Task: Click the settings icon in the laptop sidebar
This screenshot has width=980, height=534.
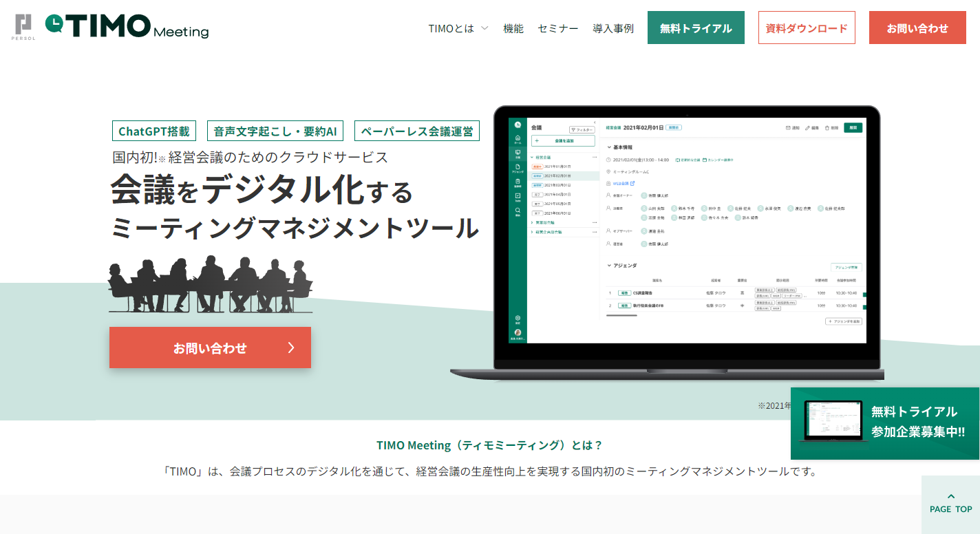Action: (x=518, y=319)
